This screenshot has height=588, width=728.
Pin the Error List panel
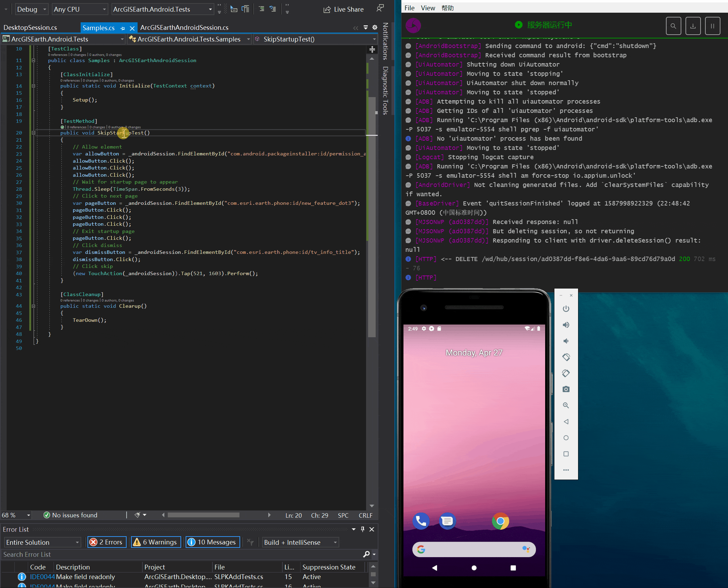pos(363,529)
